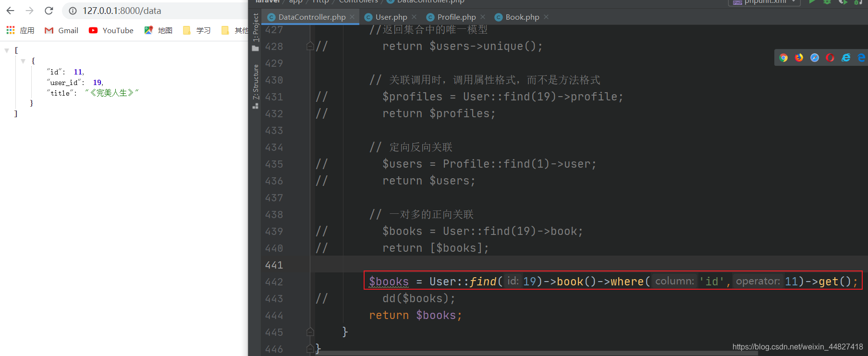Click line number 442 in gutter
Screen dimensions: 868x356
click(274, 282)
